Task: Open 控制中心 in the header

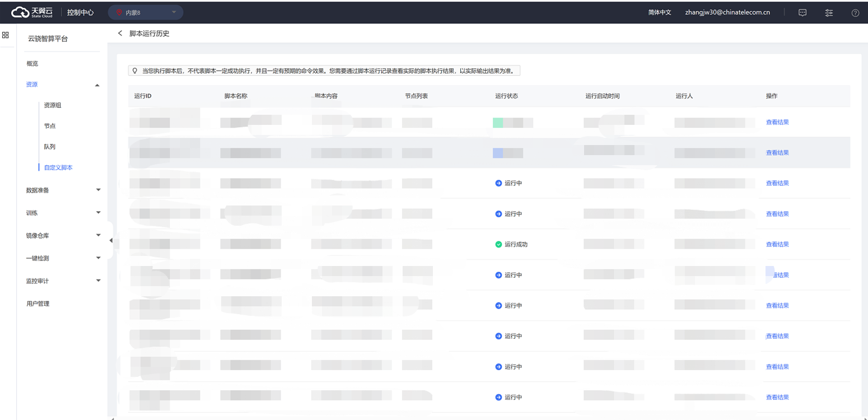Action: [80, 12]
